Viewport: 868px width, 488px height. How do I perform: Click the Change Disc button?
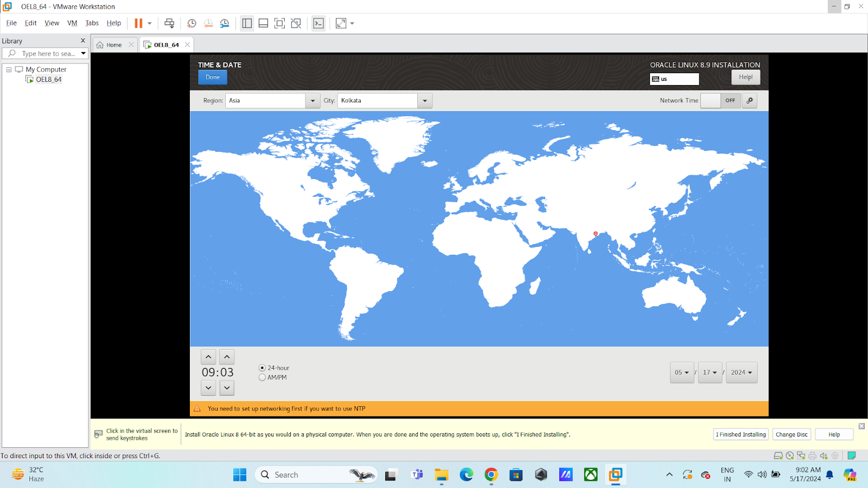[792, 434]
